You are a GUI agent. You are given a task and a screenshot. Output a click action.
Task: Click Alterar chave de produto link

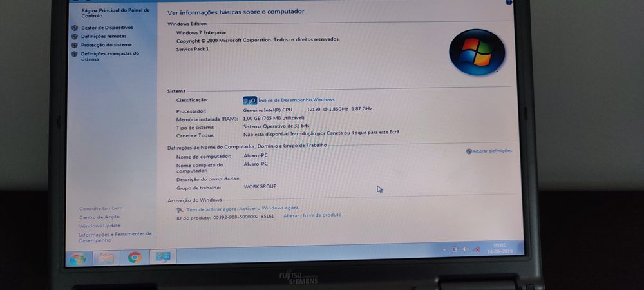coord(312,215)
